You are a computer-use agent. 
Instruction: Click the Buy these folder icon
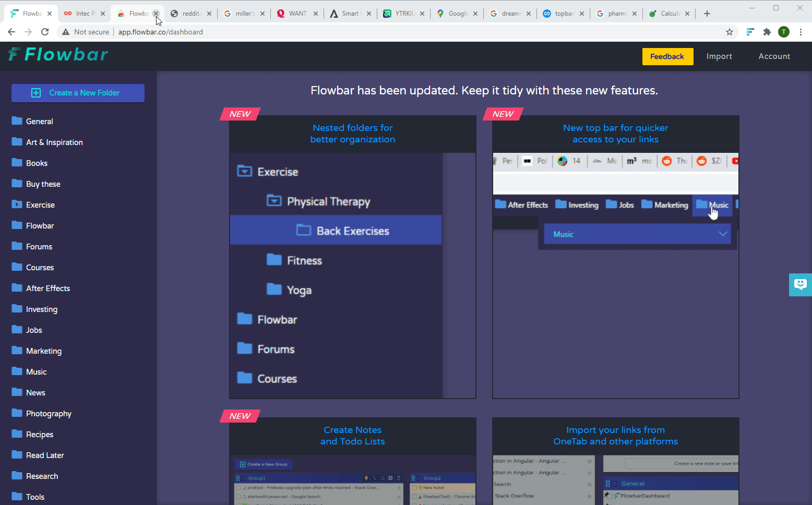[17, 184]
